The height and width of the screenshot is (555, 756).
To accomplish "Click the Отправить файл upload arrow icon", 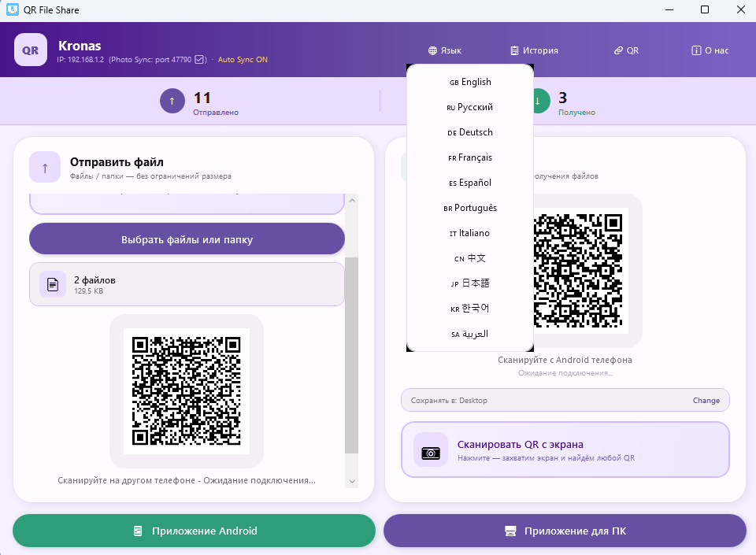I will tap(45, 167).
